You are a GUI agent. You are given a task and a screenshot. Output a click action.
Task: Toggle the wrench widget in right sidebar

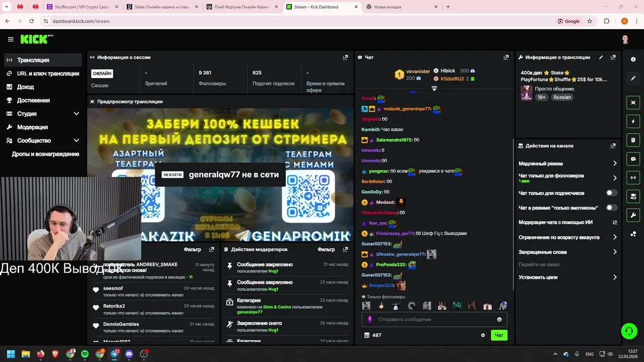633,215
